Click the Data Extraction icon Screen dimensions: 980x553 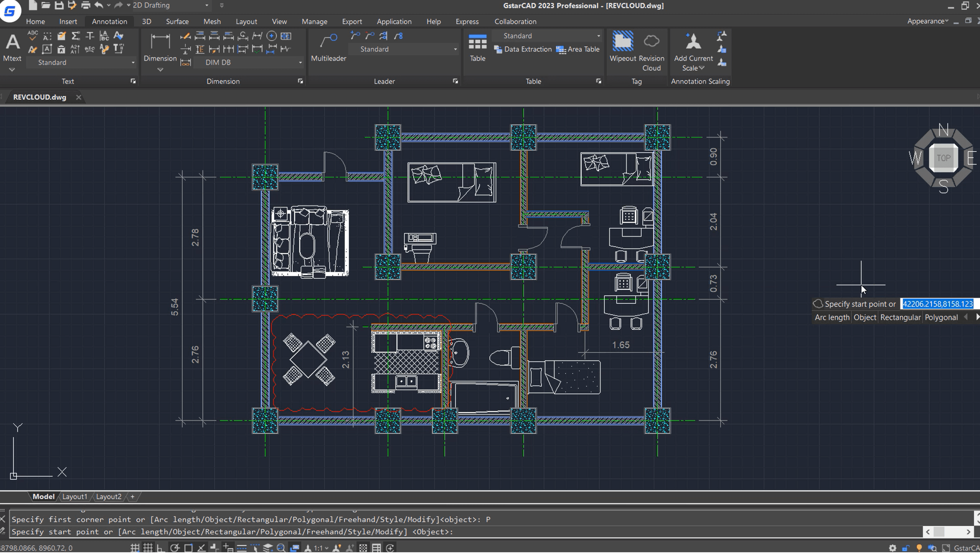tap(523, 49)
